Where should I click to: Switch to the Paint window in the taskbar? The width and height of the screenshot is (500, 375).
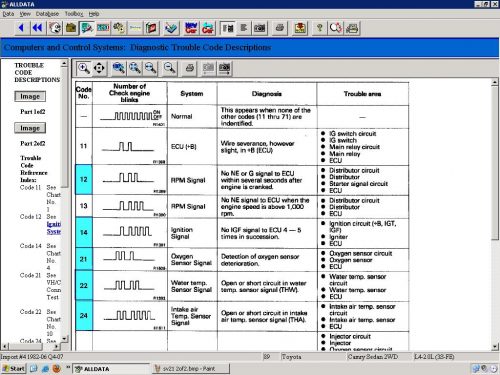coord(191,369)
